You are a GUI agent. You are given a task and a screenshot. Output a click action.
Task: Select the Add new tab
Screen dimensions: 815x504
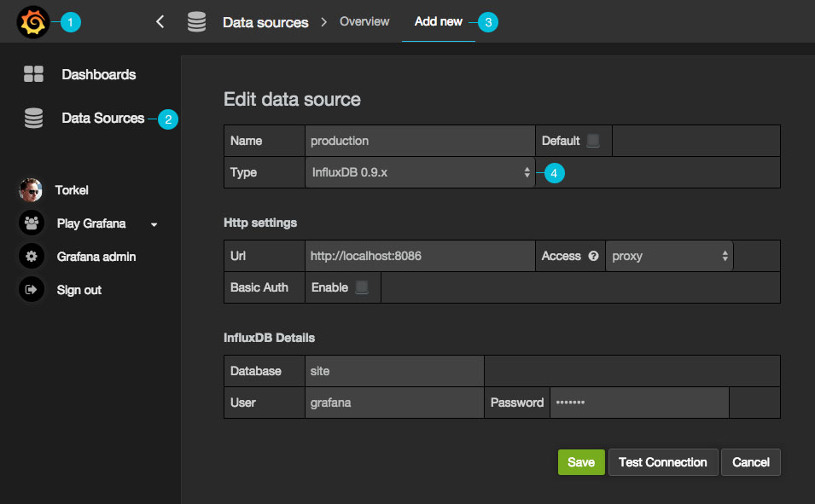click(439, 21)
